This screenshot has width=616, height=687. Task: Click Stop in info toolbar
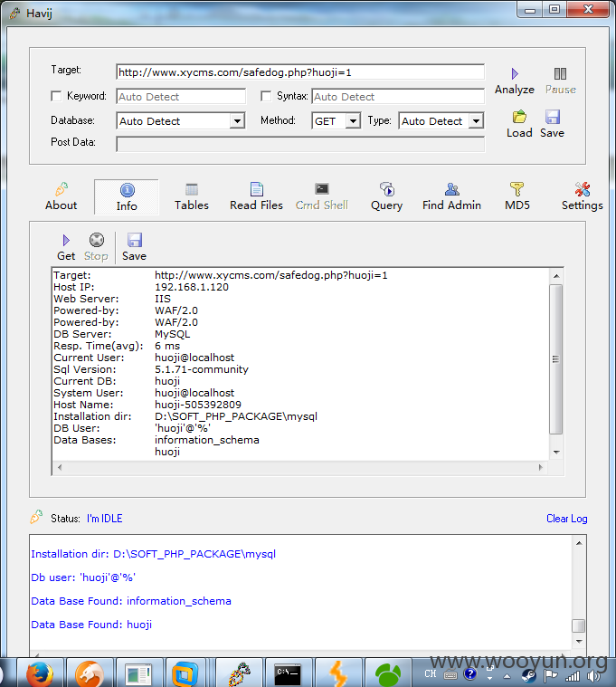coord(96,247)
